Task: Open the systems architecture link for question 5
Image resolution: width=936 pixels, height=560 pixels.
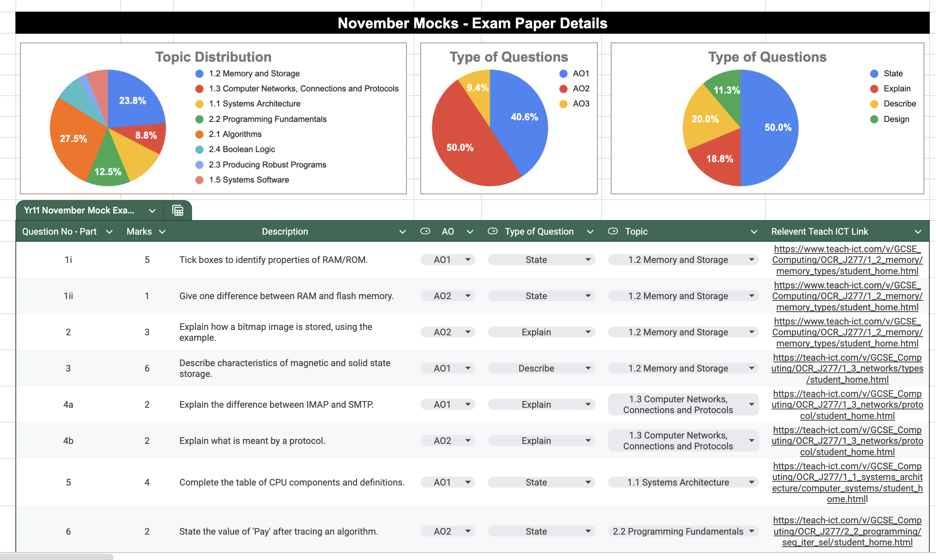Action: pos(847,482)
